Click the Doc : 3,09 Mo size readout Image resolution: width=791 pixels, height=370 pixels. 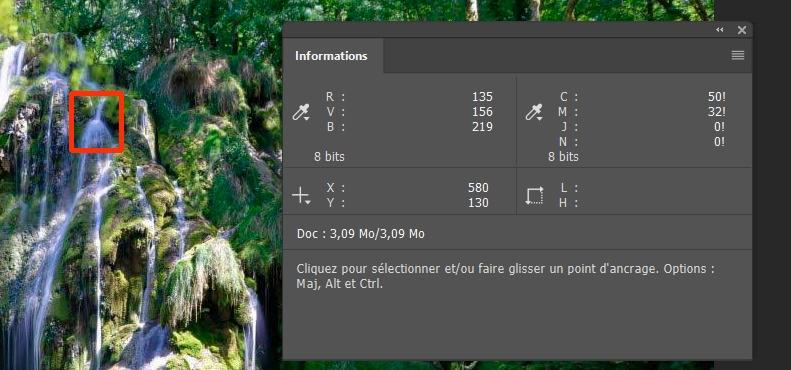361,234
